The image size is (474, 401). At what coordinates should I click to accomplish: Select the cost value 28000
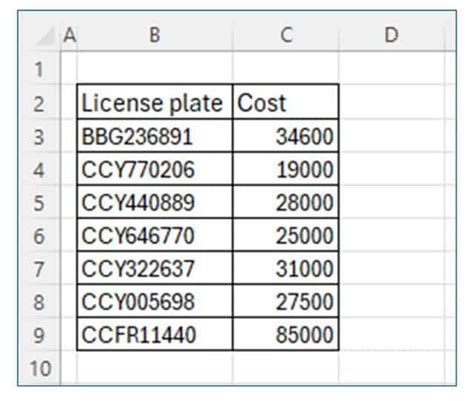(x=286, y=202)
